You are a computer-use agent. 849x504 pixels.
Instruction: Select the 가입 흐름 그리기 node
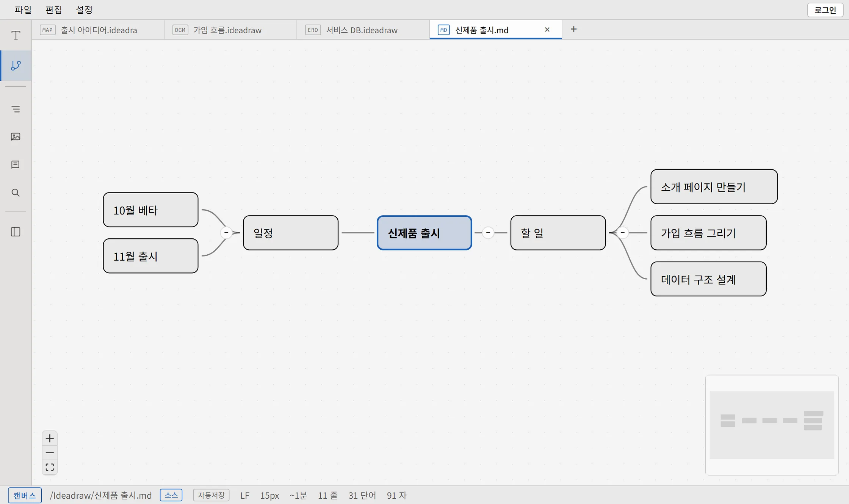[708, 233]
